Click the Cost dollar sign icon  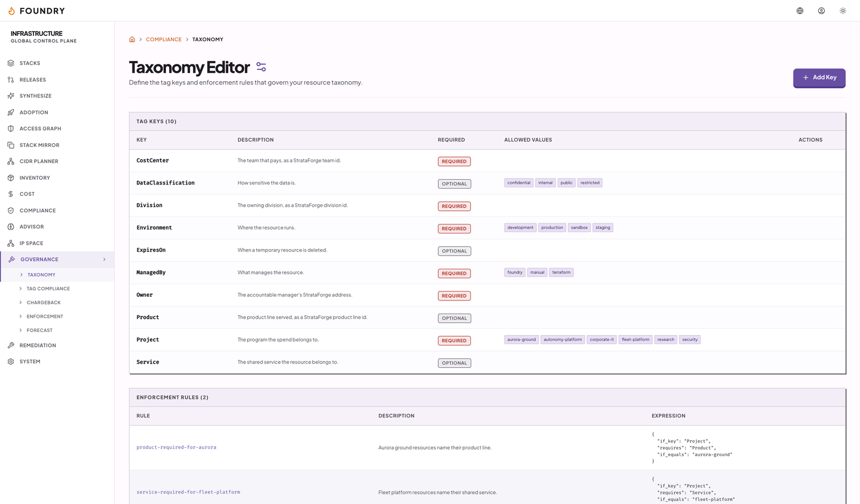11,194
